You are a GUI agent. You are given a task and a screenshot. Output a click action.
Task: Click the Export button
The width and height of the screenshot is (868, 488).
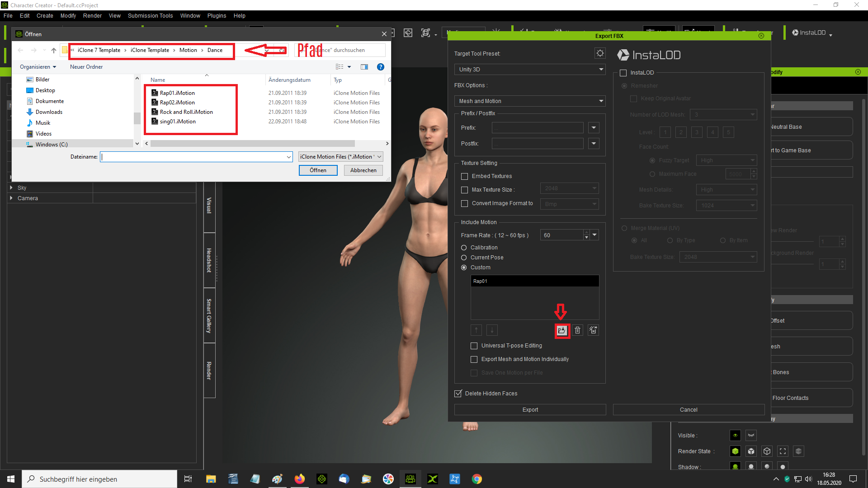[530, 410]
